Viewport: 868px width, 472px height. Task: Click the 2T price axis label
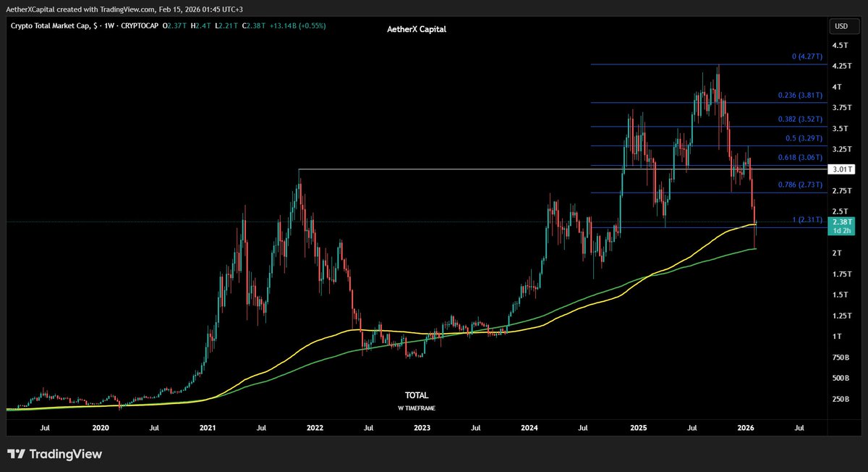pyautogui.click(x=837, y=253)
